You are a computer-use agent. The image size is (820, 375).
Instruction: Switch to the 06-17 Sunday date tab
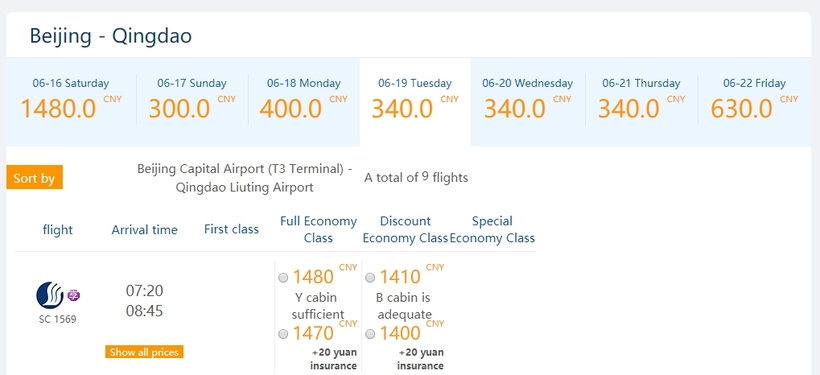click(192, 100)
